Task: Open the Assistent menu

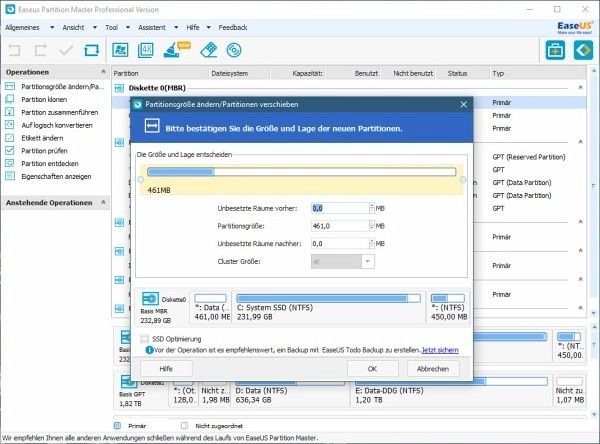Action: pyautogui.click(x=150, y=27)
